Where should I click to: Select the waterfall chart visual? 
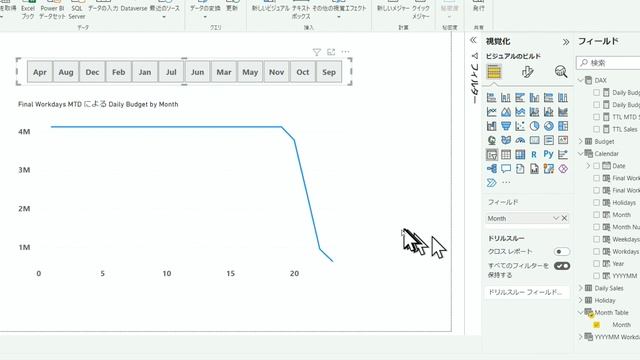pyautogui.click(x=491, y=126)
